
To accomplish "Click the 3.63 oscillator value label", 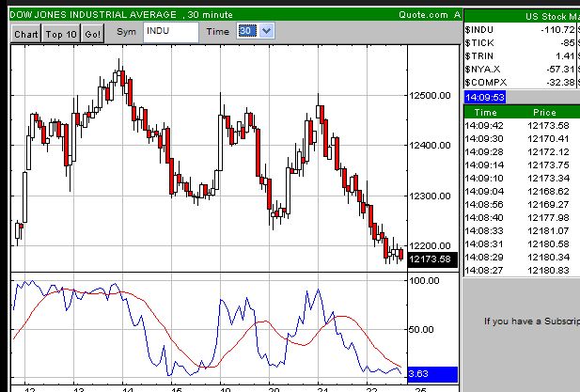I will 432,373.
